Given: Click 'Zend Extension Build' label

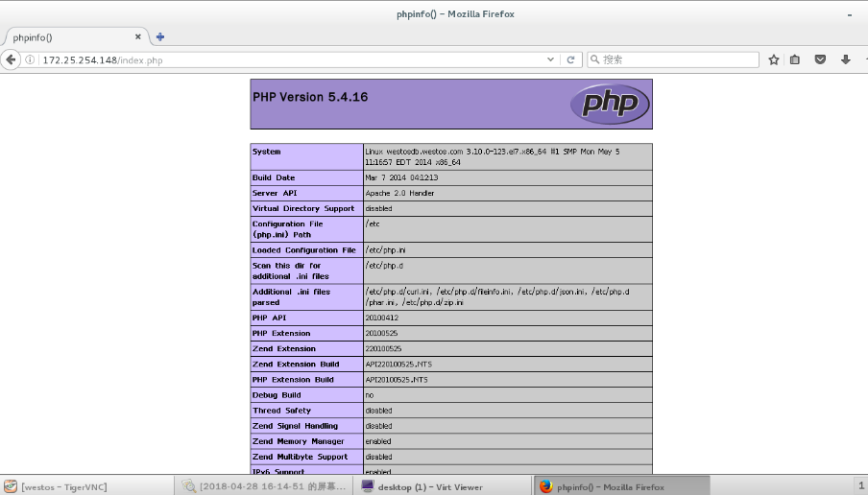Looking at the screenshot, I should [x=296, y=365].
